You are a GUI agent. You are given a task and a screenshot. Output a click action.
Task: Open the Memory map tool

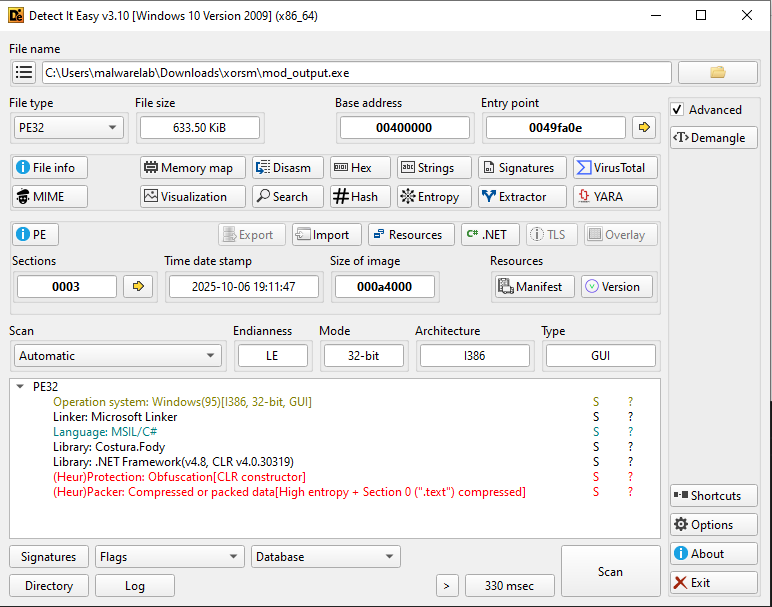click(x=192, y=168)
